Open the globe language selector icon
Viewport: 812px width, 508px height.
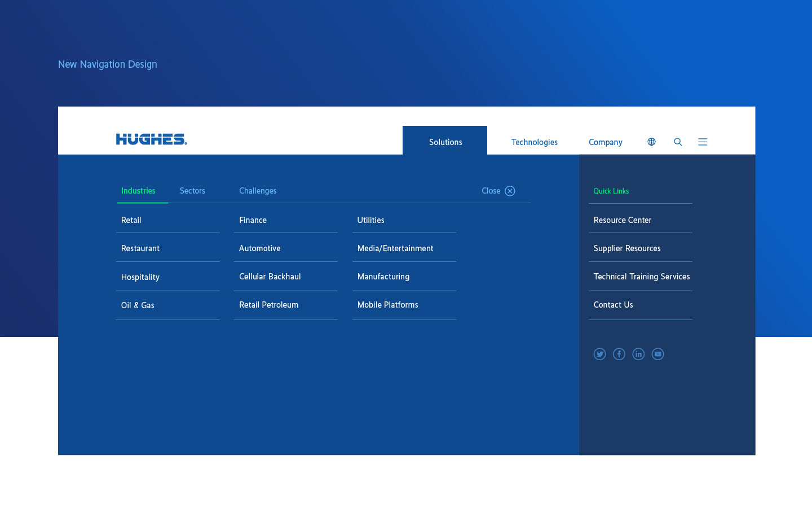651,142
